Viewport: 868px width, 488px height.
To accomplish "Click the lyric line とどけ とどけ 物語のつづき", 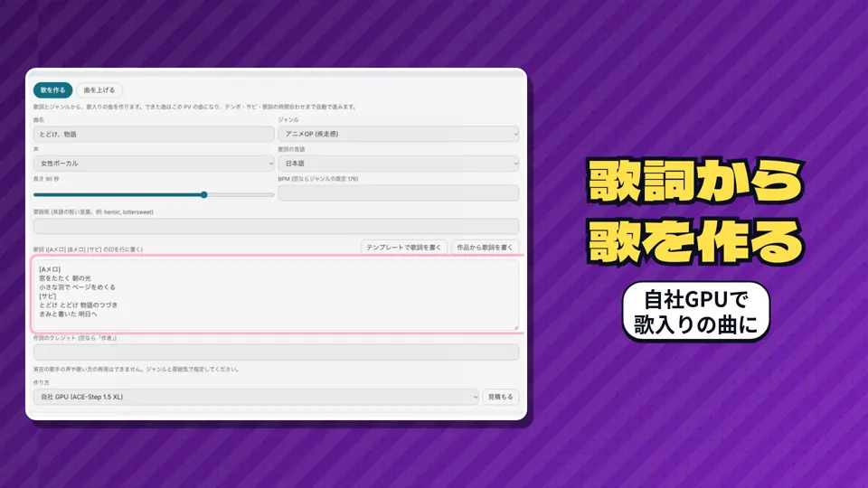I will click(78, 305).
